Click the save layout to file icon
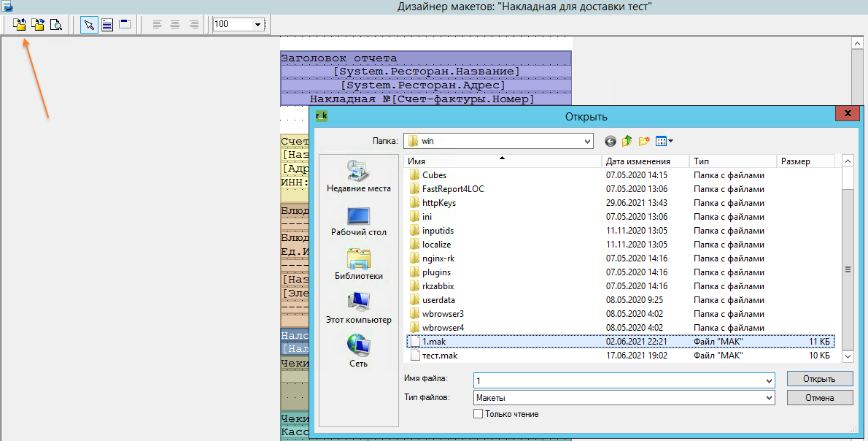868x441 pixels. [x=38, y=24]
